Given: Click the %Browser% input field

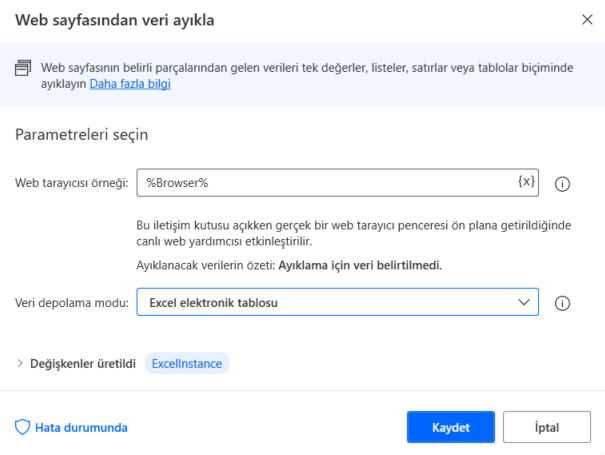Looking at the screenshot, I should (325, 183).
